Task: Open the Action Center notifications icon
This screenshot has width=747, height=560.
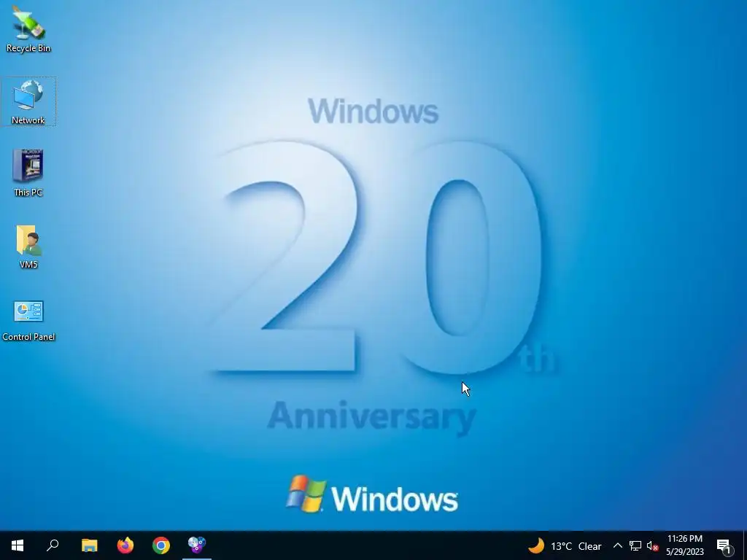Action: (x=724, y=545)
